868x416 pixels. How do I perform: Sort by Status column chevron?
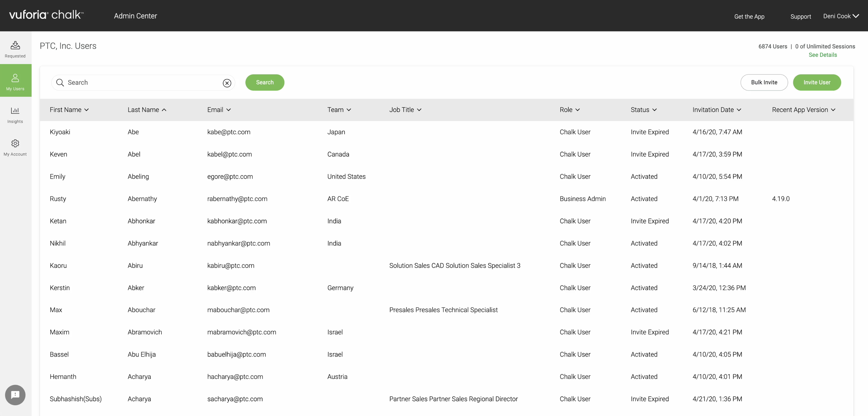(654, 110)
